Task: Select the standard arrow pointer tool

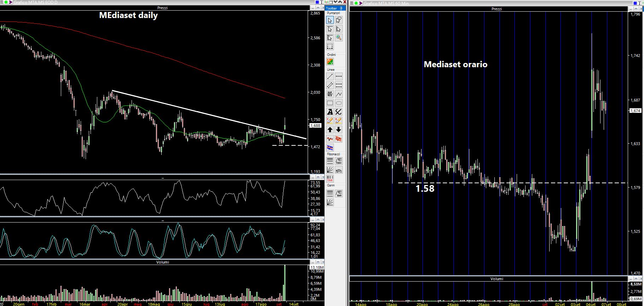Action: [330, 20]
